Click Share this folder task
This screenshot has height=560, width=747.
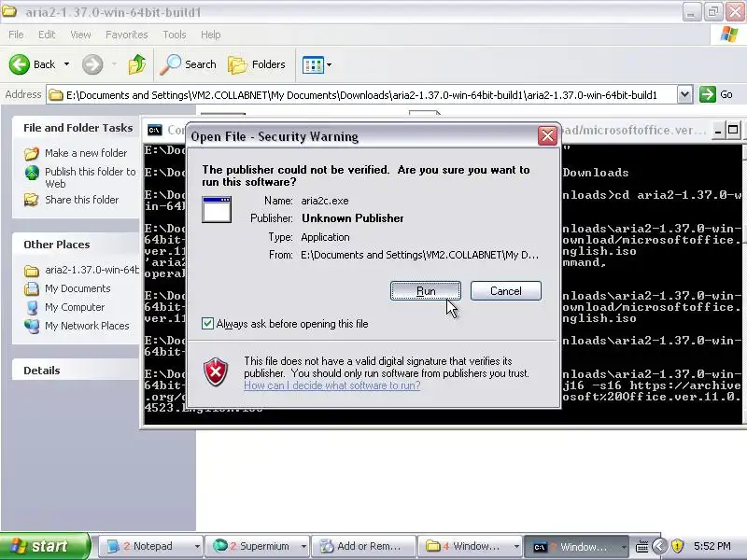pyautogui.click(x=81, y=200)
